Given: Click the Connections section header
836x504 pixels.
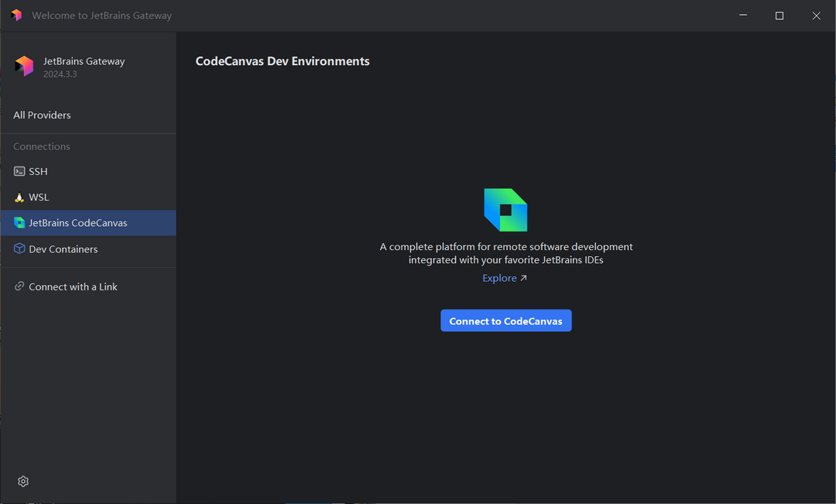Looking at the screenshot, I should point(41,146).
